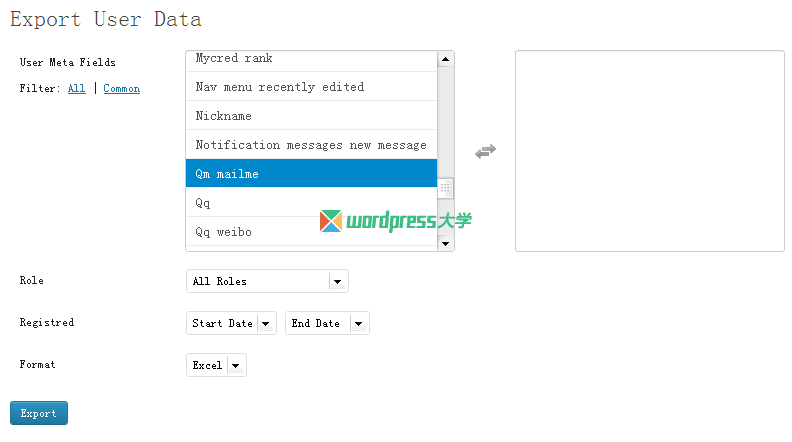Choose Notification messages new message field
The width and height of the screenshot is (792, 442).
tap(311, 145)
